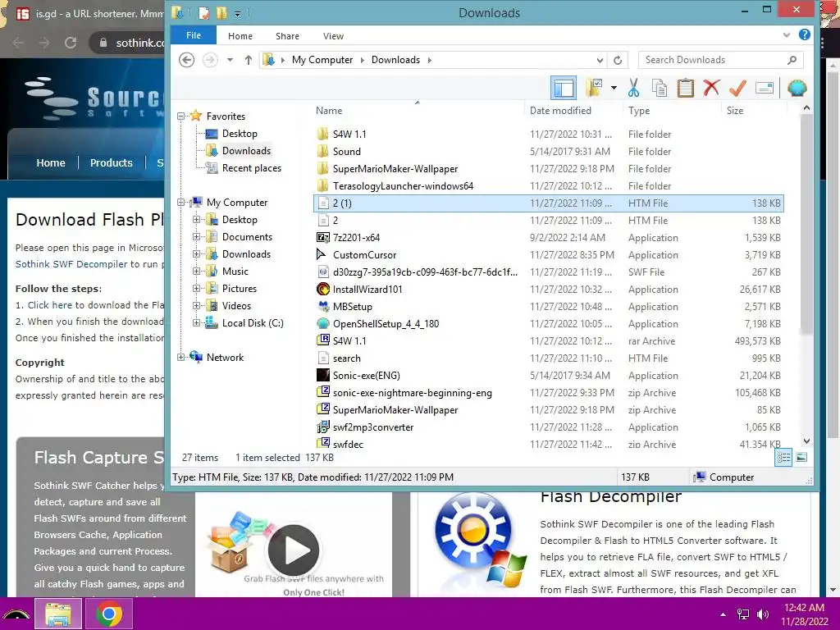Click the Forward arrow in Explorer
840x630 pixels.
(x=210, y=59)
